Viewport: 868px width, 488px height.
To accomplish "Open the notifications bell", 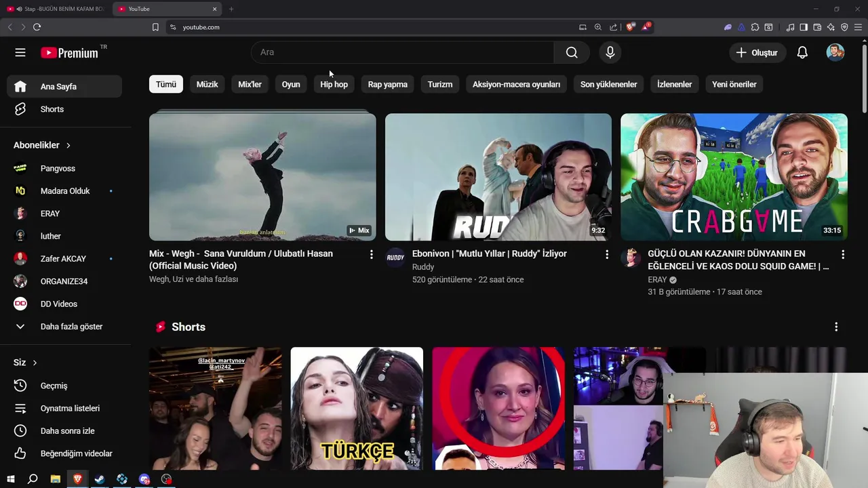I will tap(802, 52).
